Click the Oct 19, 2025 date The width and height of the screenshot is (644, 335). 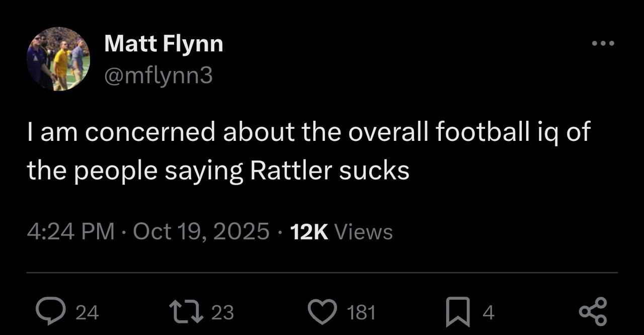coord(201,232)
